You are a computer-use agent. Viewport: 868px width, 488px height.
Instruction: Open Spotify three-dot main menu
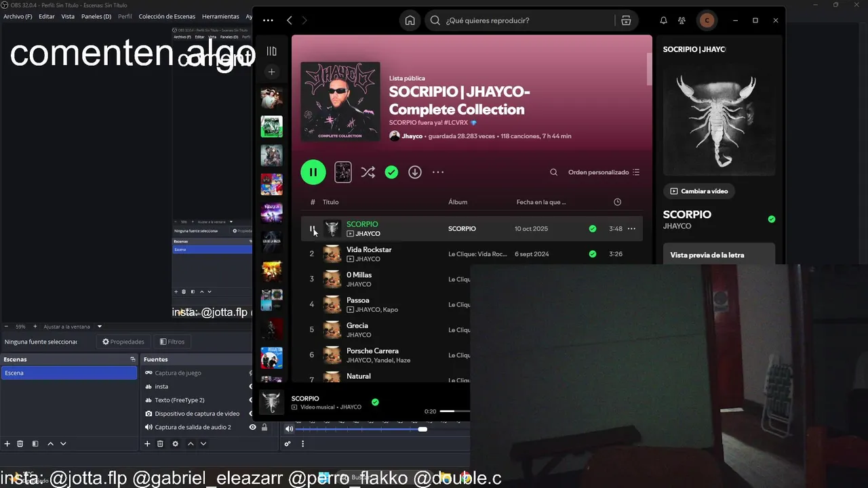[268, 20]
